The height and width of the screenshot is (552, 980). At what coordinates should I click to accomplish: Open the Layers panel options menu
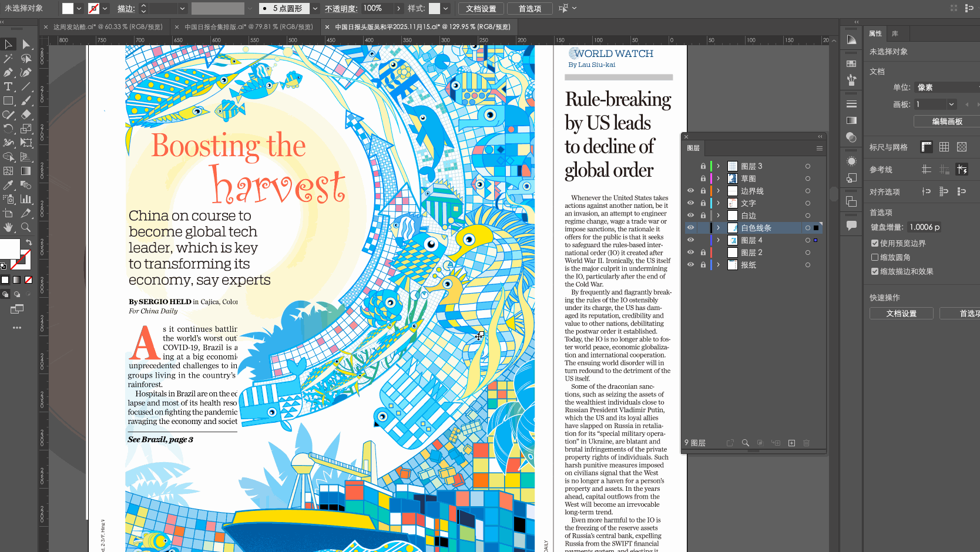(819, 148)
